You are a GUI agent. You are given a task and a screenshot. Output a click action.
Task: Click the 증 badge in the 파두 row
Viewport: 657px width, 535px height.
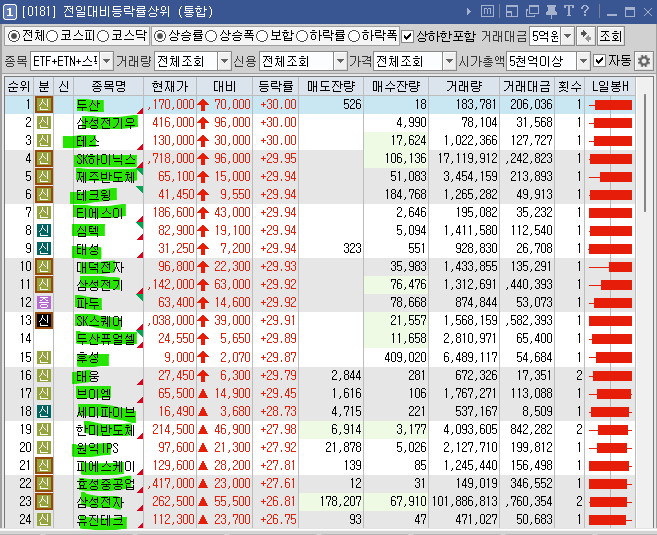[44, 302]
